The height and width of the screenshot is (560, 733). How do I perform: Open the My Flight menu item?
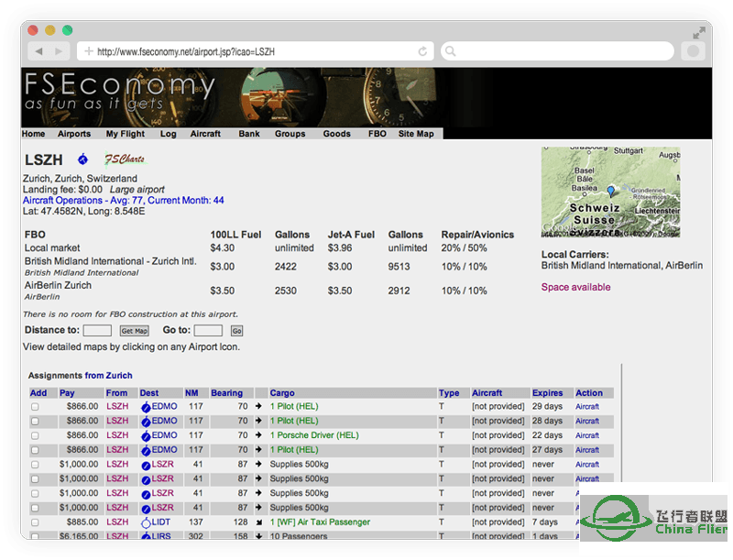click(126, 134)
